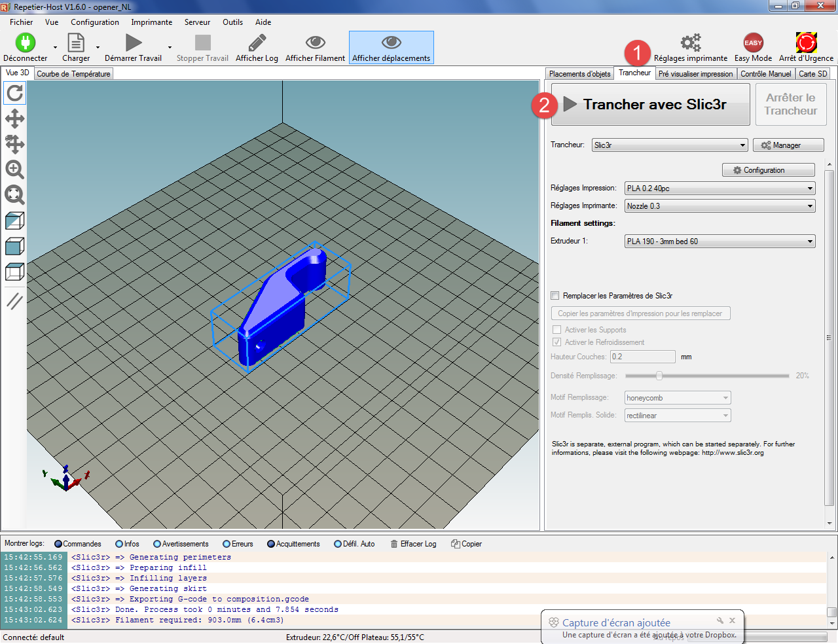The image size is (838, 644).
Task: Switch to Placements d'objets tab
Action: tap(580, 74)
